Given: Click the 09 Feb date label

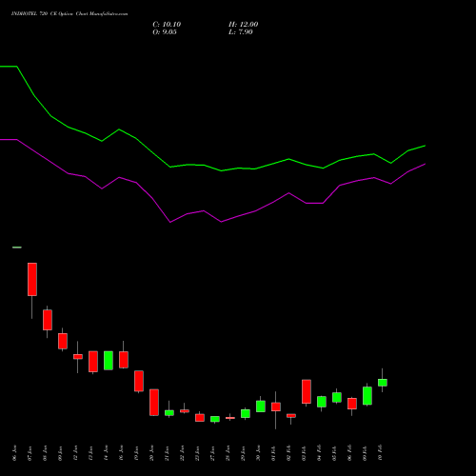Looking at the screenshot, I should coord(365,453).
